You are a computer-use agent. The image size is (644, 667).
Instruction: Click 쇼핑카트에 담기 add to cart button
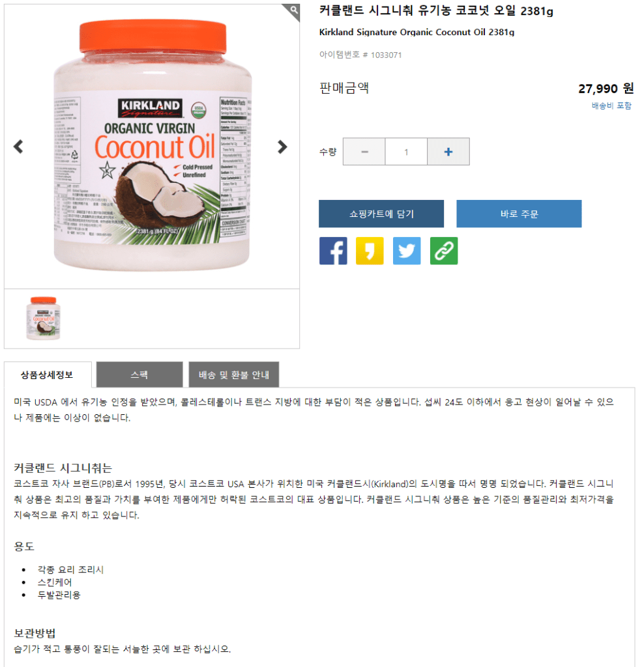click(381, 214)
